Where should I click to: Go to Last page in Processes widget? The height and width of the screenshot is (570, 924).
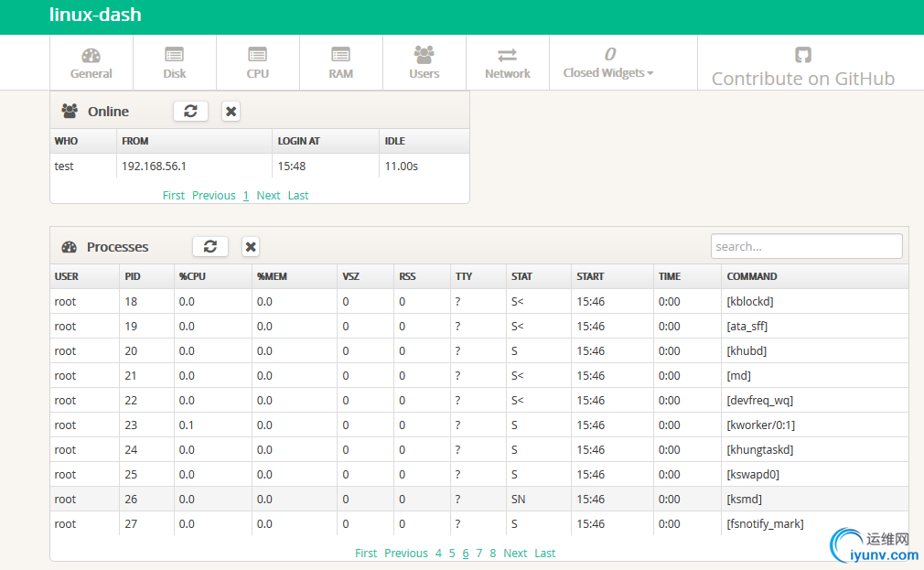coord(545,553)
